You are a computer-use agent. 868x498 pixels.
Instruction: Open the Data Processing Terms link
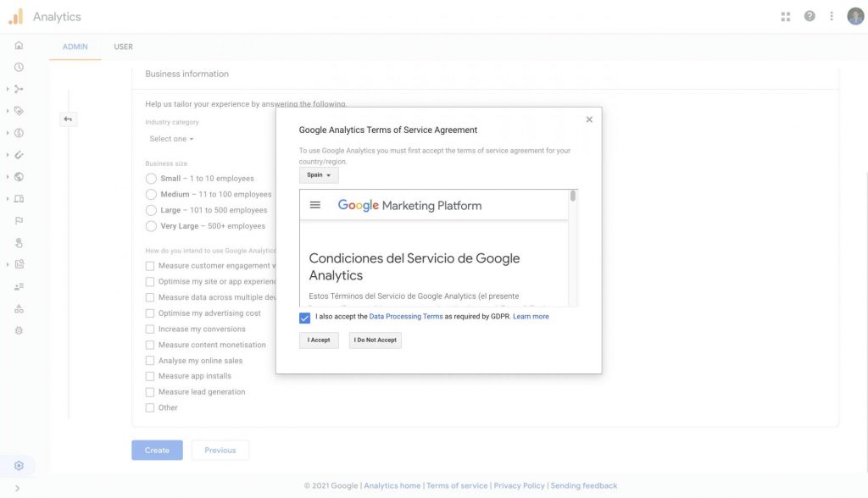406,317
